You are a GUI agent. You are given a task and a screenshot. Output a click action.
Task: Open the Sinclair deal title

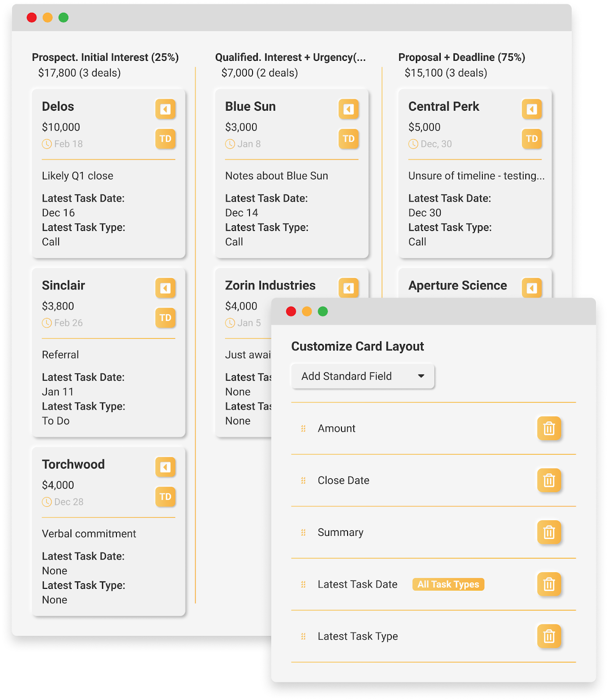(63, 285)
